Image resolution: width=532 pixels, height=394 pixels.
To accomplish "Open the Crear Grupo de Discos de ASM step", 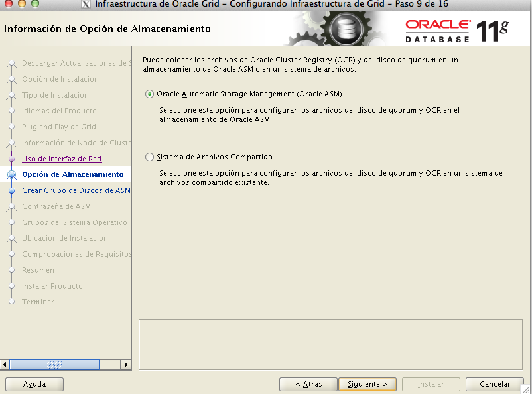I will [x=76, y=190].
